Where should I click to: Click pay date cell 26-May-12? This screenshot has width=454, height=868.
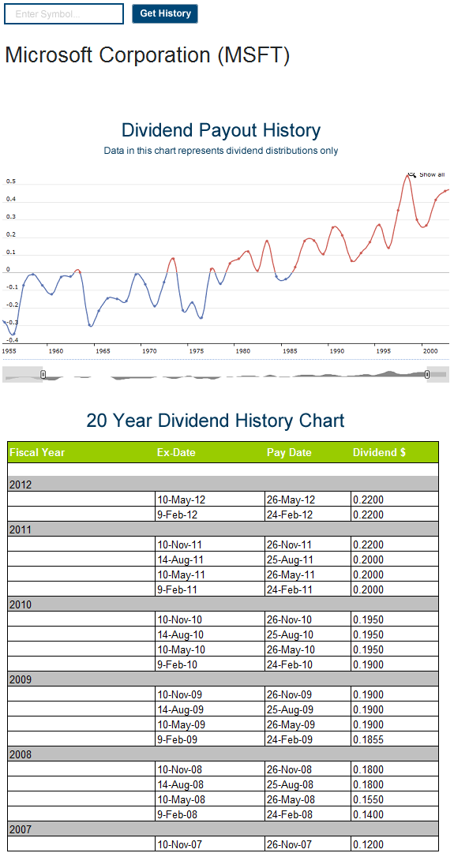[307, 499]
